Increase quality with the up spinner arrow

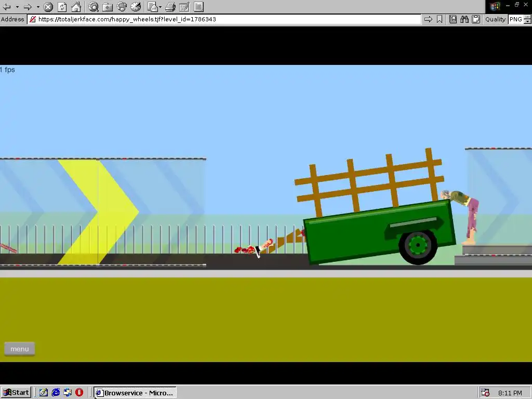(x=527, y=17)
